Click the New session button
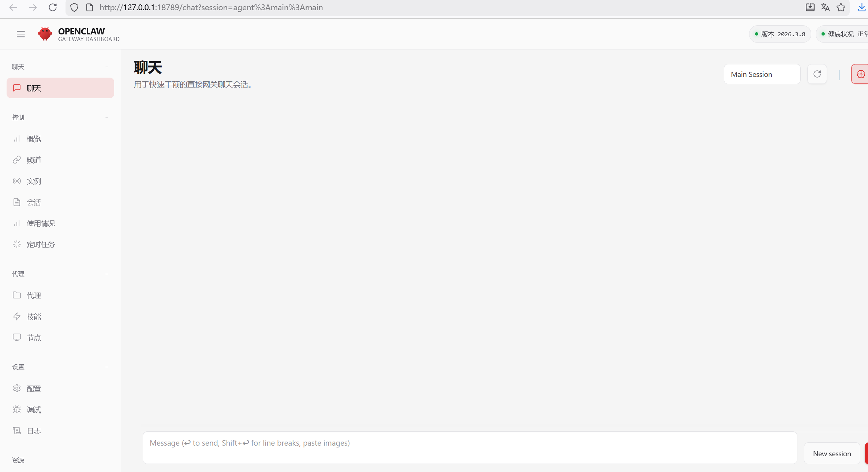 coord(832,454)
